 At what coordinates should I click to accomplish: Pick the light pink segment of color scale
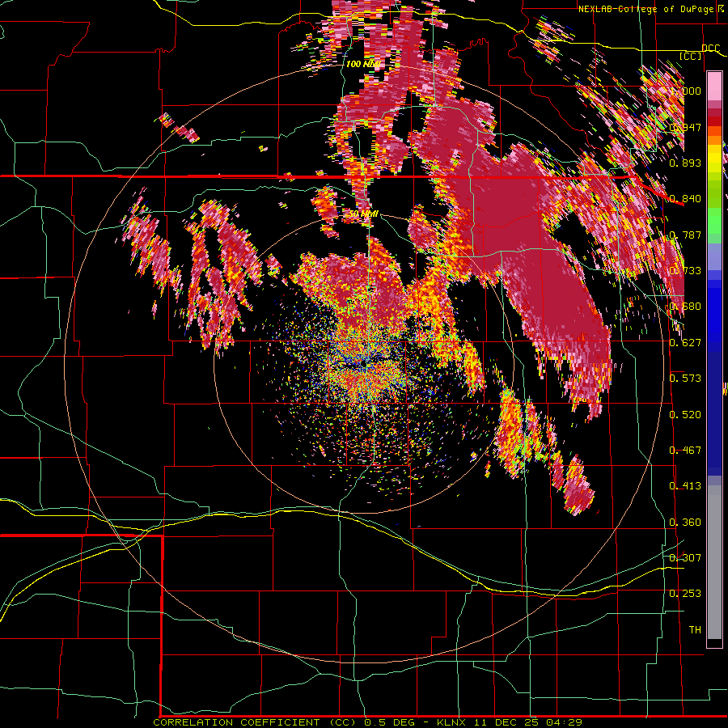[x=714, y=86]
